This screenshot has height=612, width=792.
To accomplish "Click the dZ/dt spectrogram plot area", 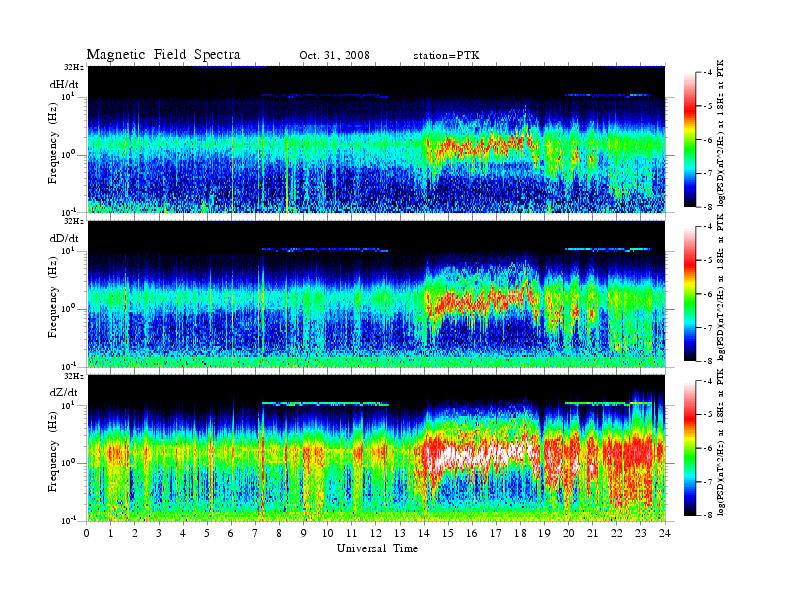I will coord(377,448).
